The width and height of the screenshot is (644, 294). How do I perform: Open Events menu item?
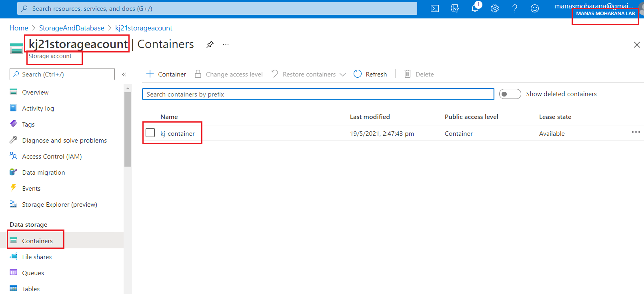(31, 188)
